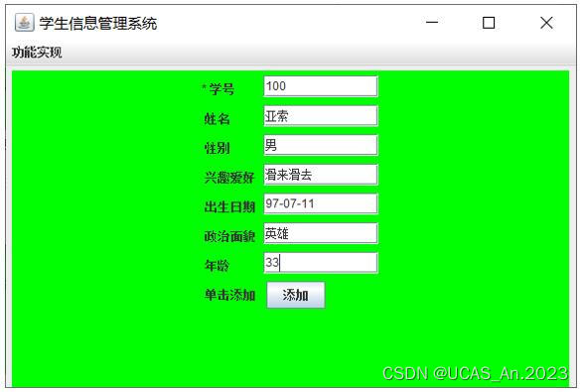
Task: Minimize the 学生信息管理系统 window
Action: 432,23
